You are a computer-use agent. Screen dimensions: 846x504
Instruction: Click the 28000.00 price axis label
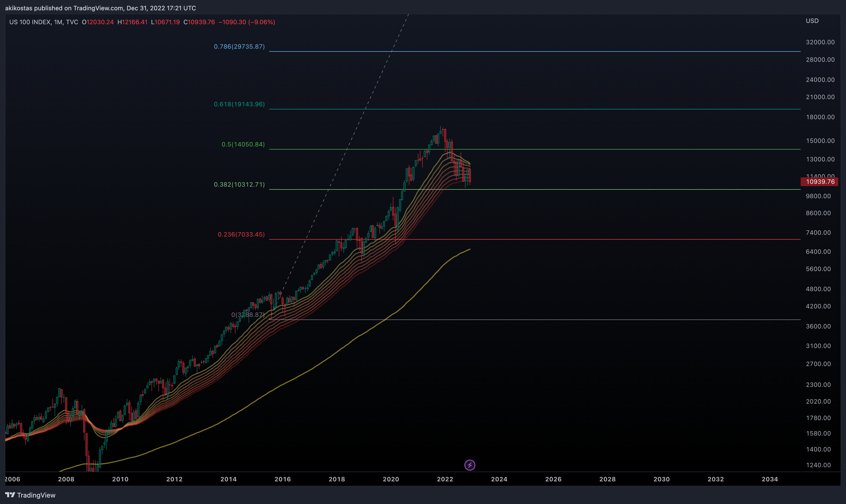tap(820, 60)
